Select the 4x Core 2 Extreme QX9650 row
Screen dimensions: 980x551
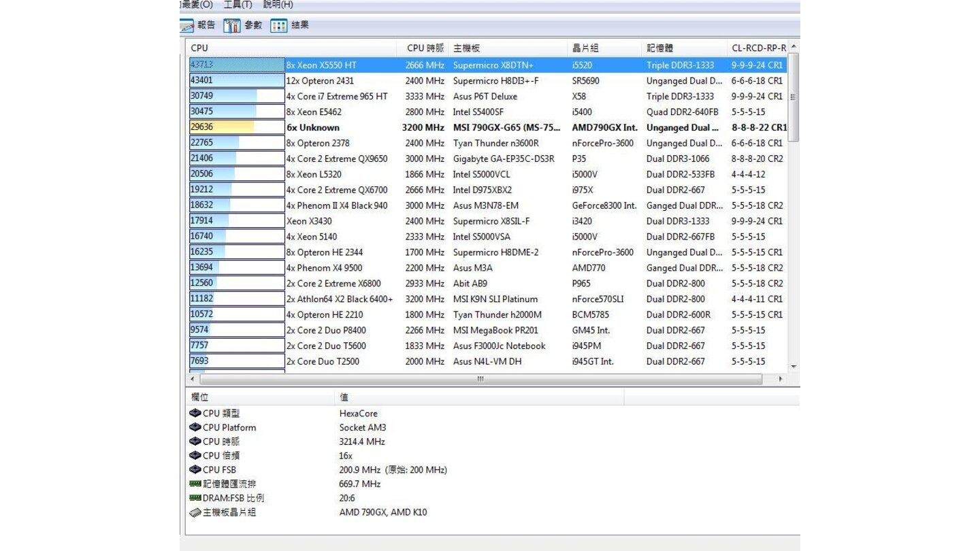click(x=487, y=159)
